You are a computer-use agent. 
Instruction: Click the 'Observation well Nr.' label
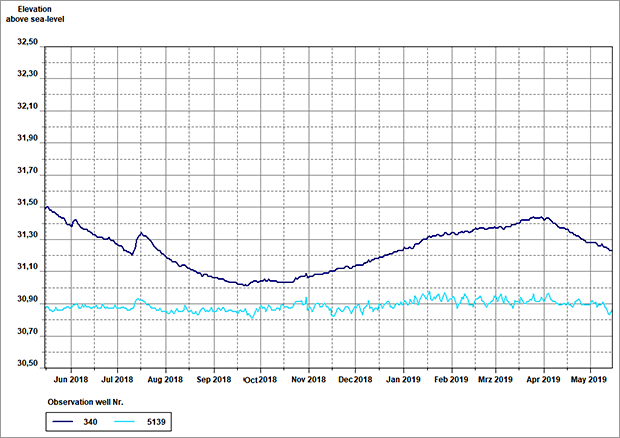[85, 402]
